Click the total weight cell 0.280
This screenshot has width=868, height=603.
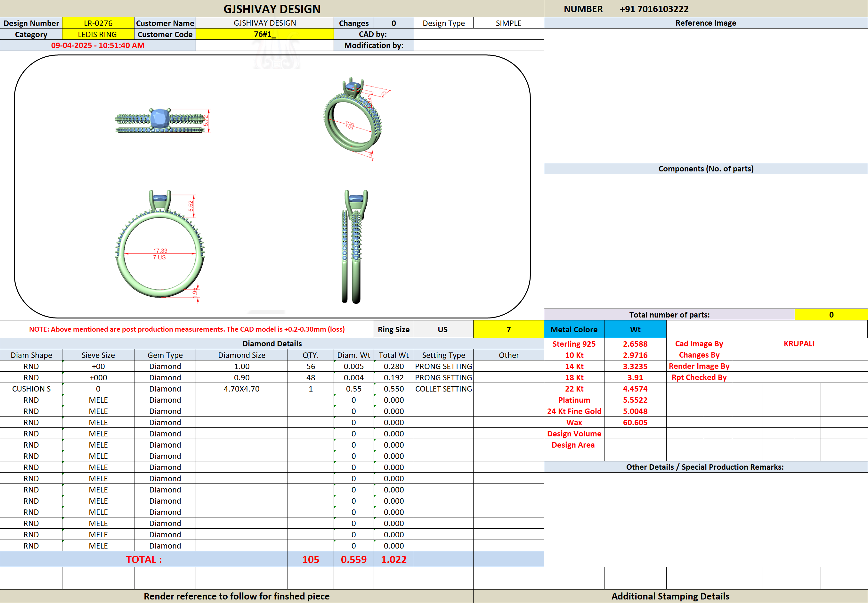click(x=394, y=367)
